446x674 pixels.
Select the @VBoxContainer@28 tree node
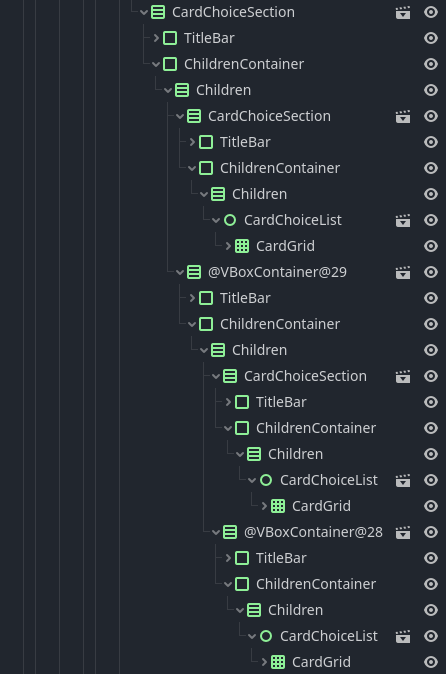coord(313,532)
